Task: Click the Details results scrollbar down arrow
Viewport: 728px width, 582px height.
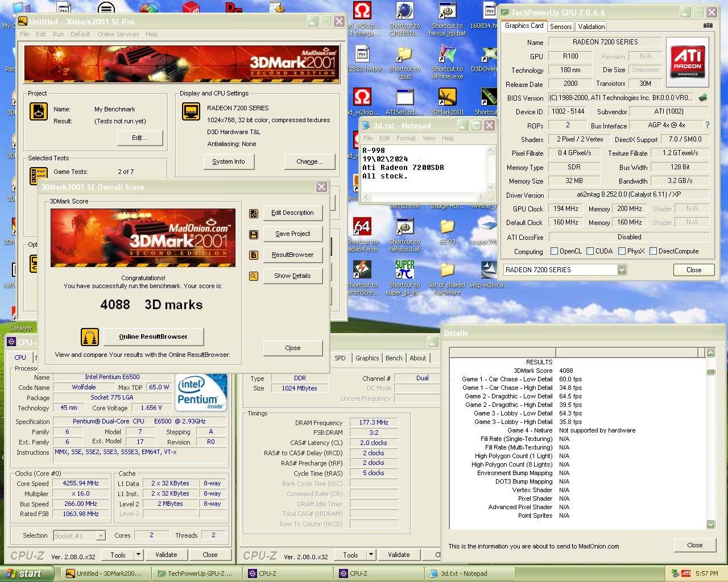Action: [710, 524]
